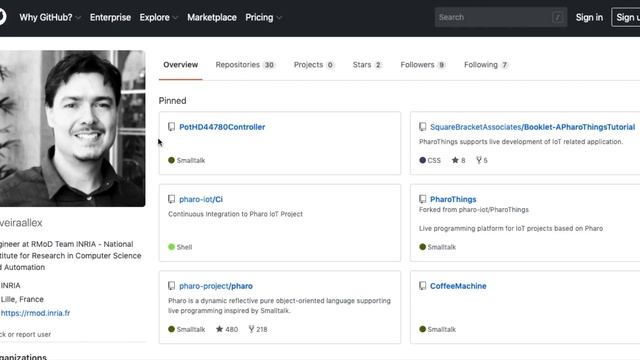Click 'Forked from pharo-iot/PharoThings' text
640x360 pixels.
[473, 210]
